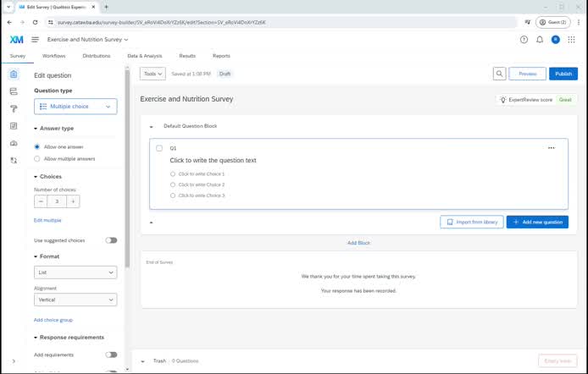588x374 pixels.
Task: Select Allow multiple answers
Action: [36, 159]
